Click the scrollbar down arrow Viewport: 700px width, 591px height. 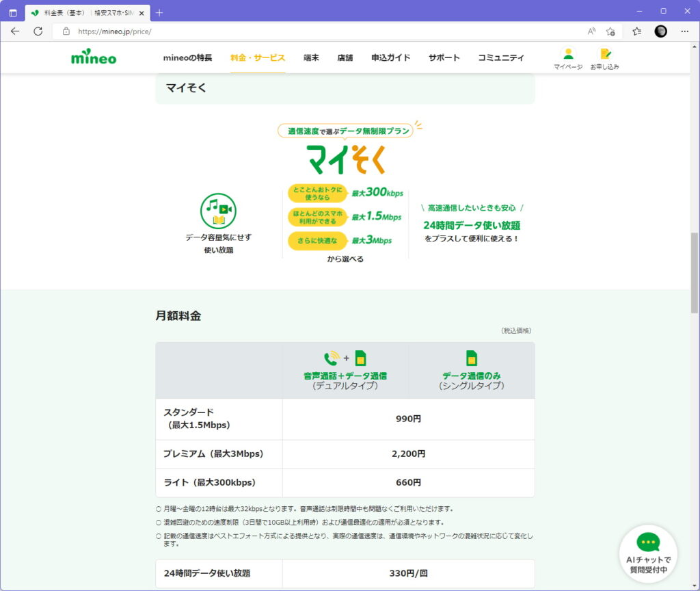[695, 586]
